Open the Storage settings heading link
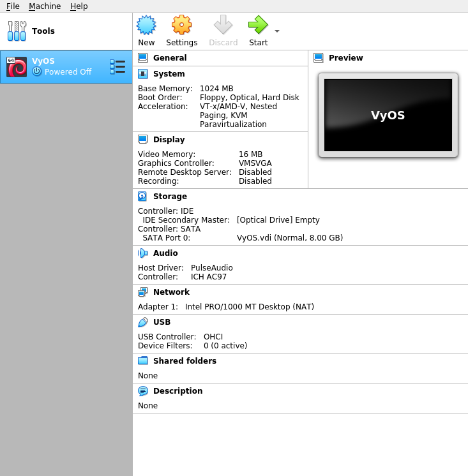Screen dimensions: 468x476 [170, 196]
